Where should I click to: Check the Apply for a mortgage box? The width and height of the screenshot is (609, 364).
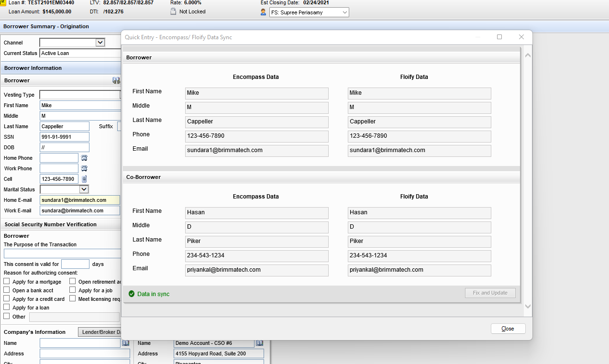click(x=7, y=282)
